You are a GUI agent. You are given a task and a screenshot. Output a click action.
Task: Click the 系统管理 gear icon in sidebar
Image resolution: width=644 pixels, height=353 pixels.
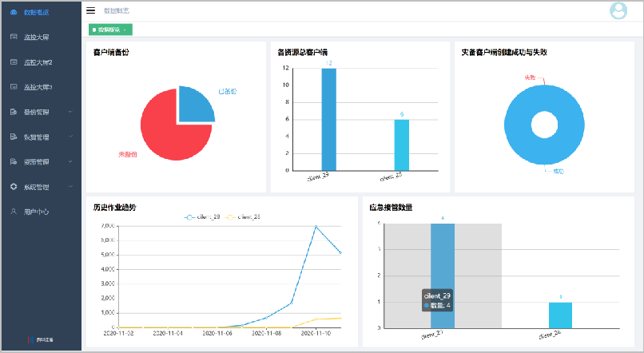click(14, 187)
